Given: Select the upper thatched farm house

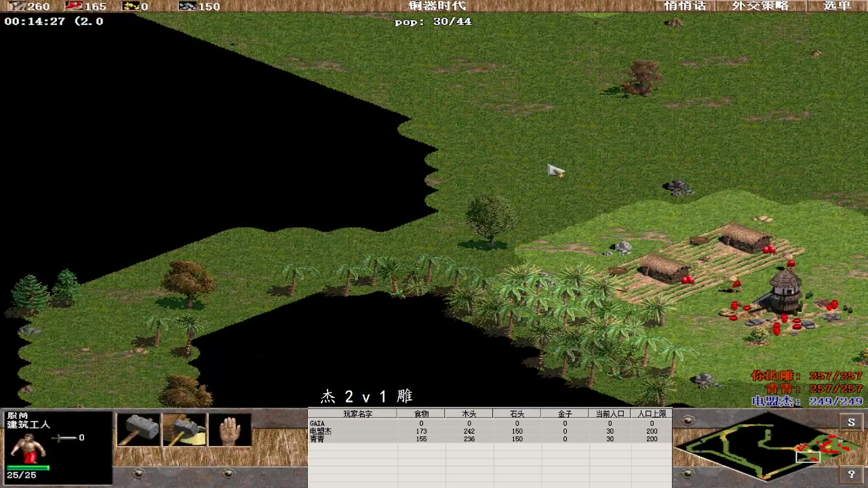Looking at the screenshot, I should click(746, 237).
